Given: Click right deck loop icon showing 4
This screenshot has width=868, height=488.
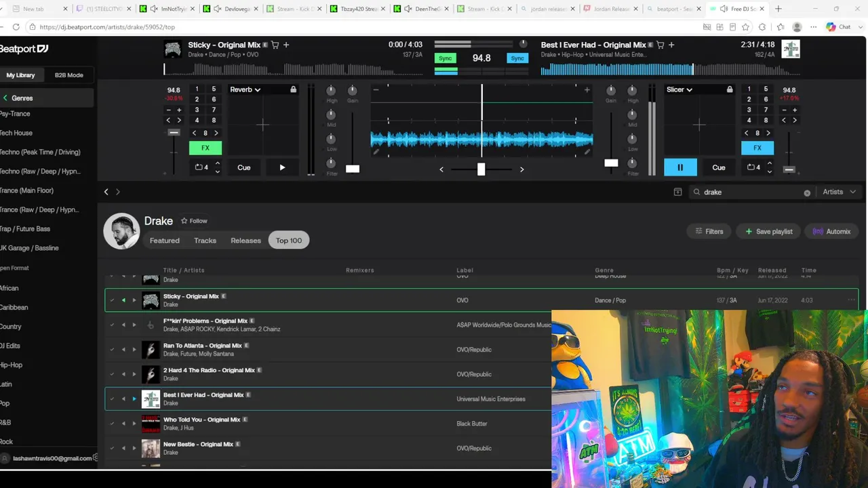Looking at the screenshot, I should 753,167.
